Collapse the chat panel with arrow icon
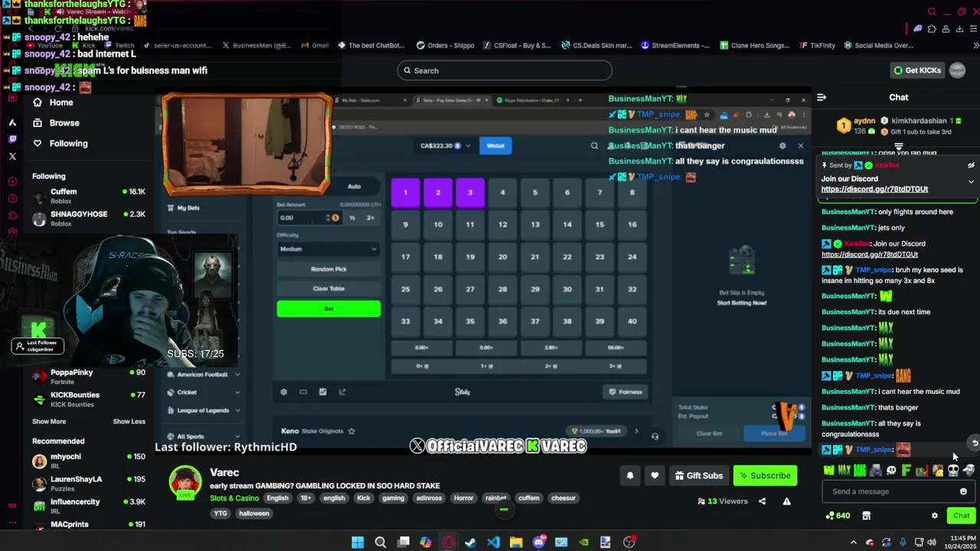This screenshot has width=980, height=551. click(x=822, y=97)
